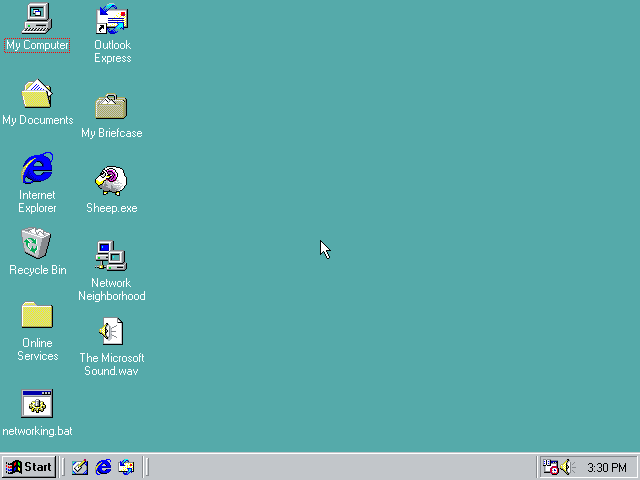640x480 pixels.
Task: Click Show Desktop in Quick Launch
Action: pyautogui.click(x=80, y=467)
